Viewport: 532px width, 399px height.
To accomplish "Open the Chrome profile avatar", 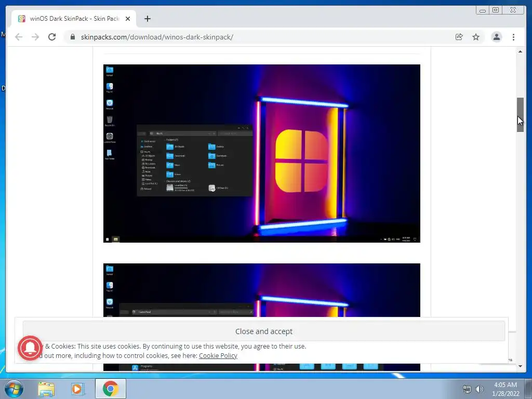I will pyautogui.click(x=496, y=37).
